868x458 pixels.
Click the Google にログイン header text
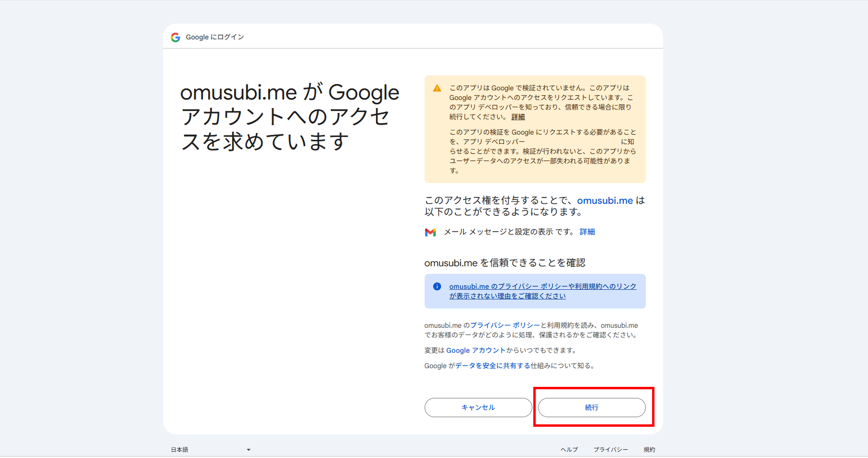tap(215, 37)
